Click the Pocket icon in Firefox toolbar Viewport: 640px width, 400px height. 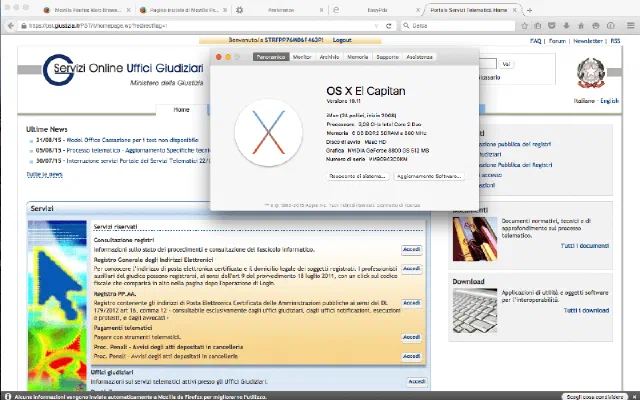552,26
